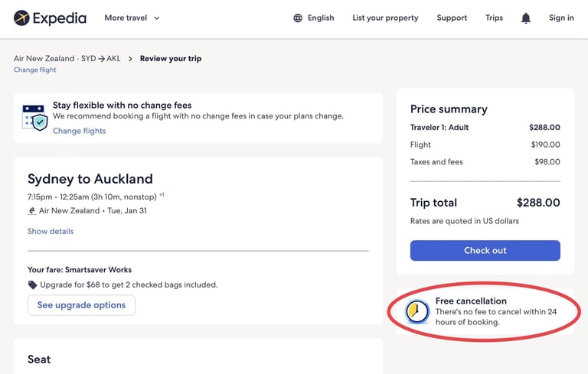This screenshot has width=588, height=374.
Task: Click the Expedia logo icon
Action: (21, 18)
